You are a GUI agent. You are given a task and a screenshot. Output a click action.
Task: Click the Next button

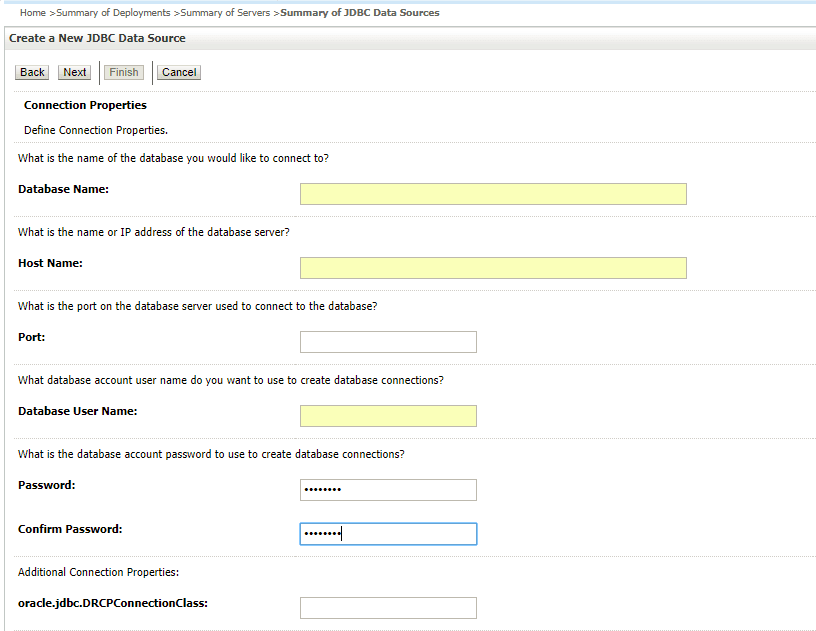pos(75,72)
